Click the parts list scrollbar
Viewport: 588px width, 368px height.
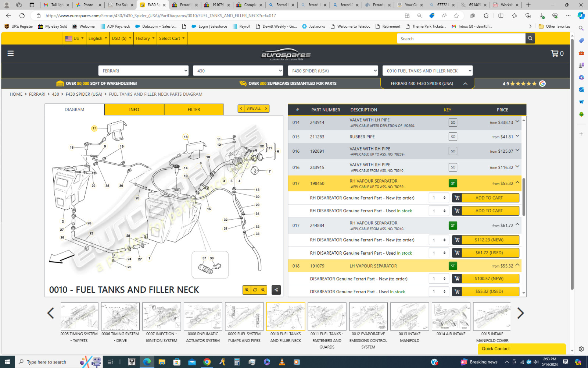524,197
